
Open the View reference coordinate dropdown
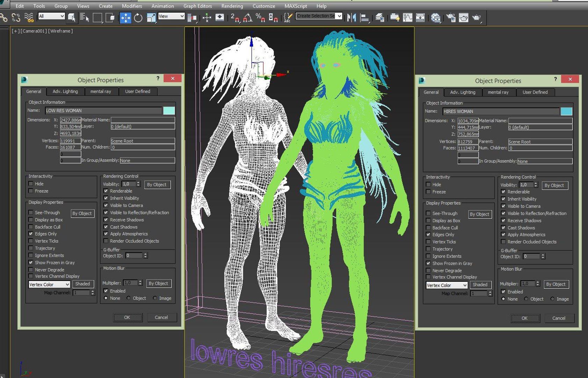[x=171, y=16]
